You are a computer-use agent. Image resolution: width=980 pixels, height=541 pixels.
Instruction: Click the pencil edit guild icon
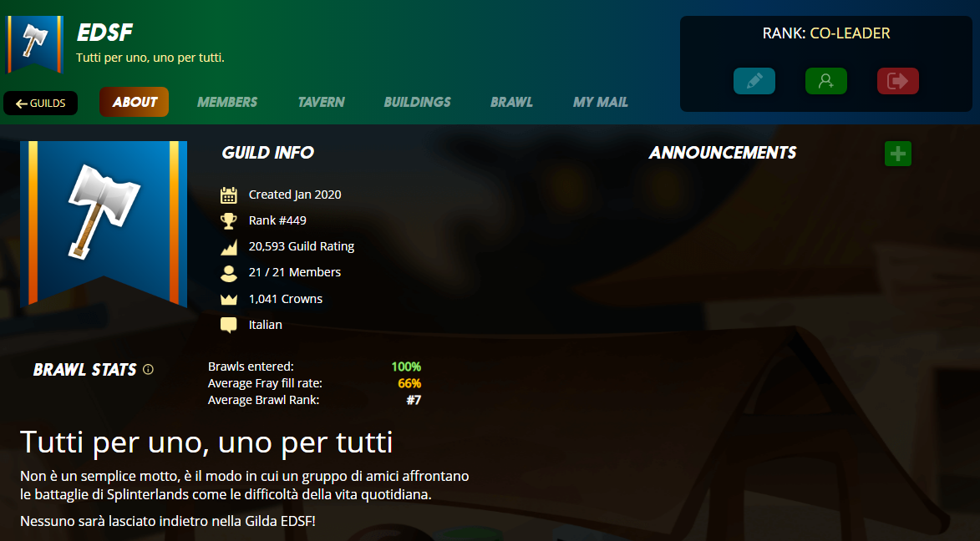coord(754,81)
